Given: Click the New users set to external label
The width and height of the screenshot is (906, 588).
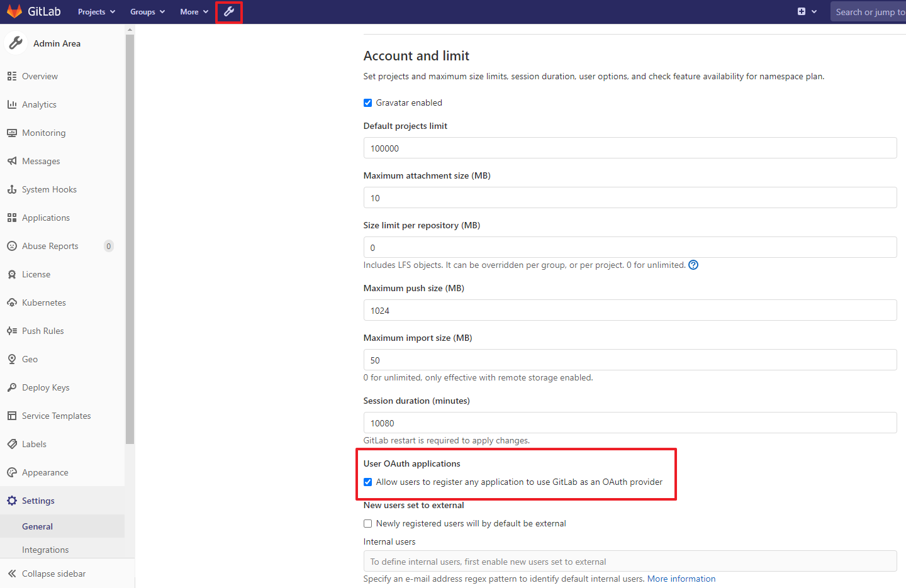Looking at the screenshot, I should click(x=413, y=505).
